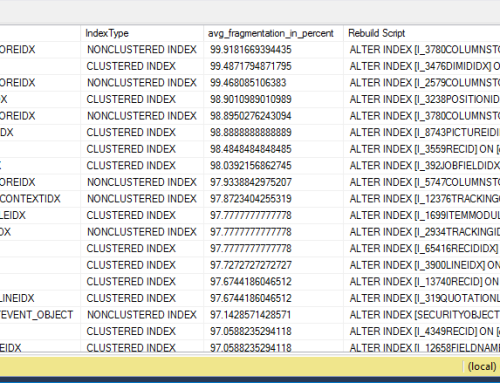Select cell with value 97.9338842975207
The image size is (500, 383).
click(x=273, y=182)
